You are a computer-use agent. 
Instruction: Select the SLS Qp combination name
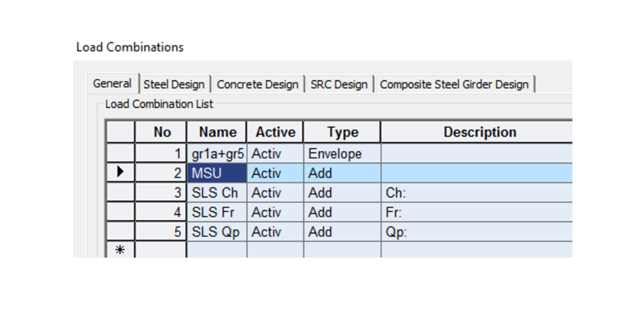(217, 232)
